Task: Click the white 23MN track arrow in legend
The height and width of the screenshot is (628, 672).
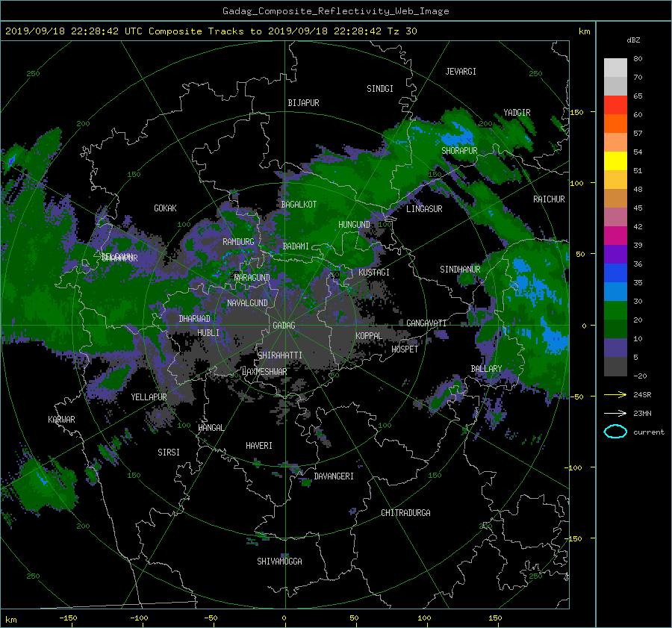Action: tap(615, 413)
